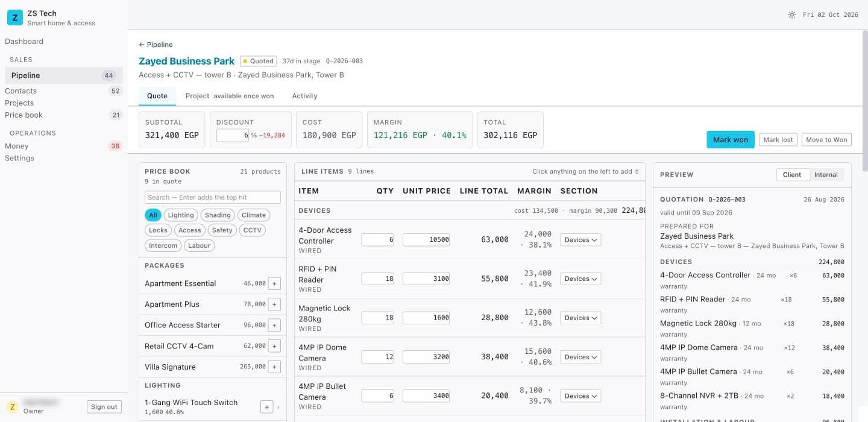
Task: Click the Sign out button
Action: coord(104,407)
